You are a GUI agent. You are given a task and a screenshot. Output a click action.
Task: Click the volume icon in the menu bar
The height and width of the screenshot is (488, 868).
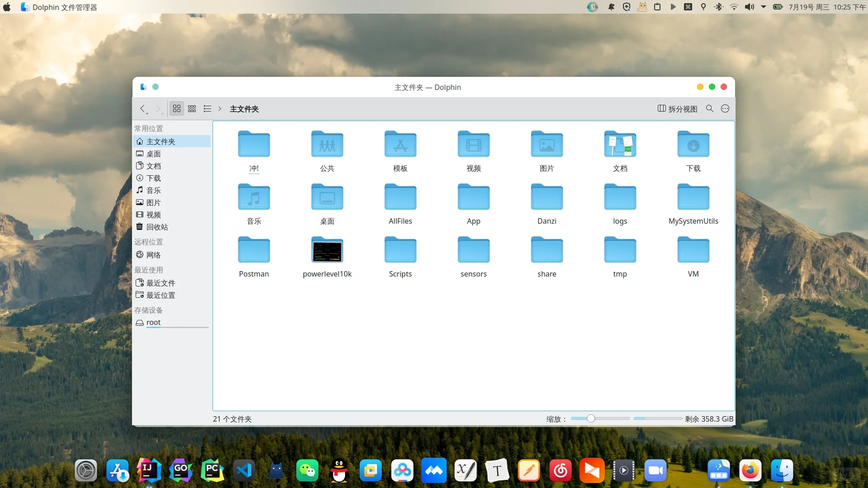[750, 7]
